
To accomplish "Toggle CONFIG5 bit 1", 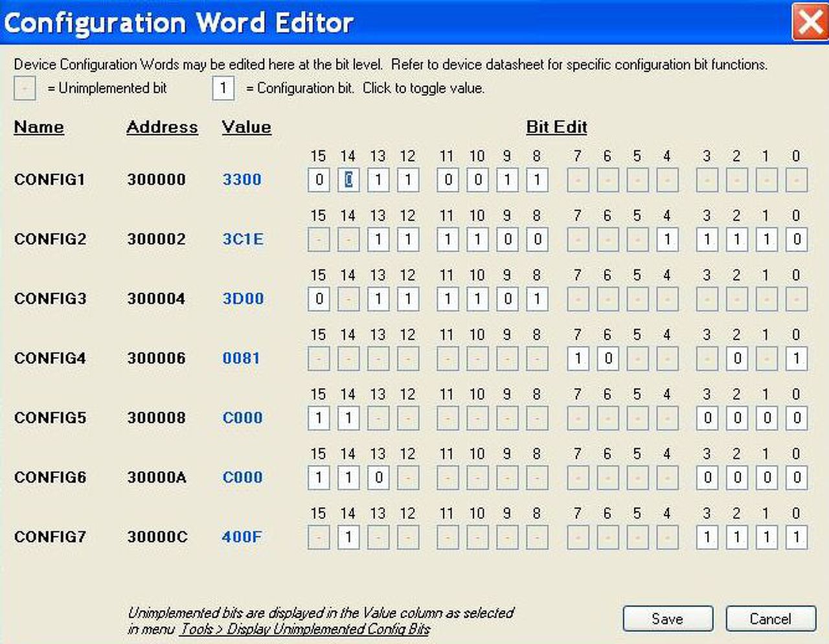I will (x=767, y=418).
